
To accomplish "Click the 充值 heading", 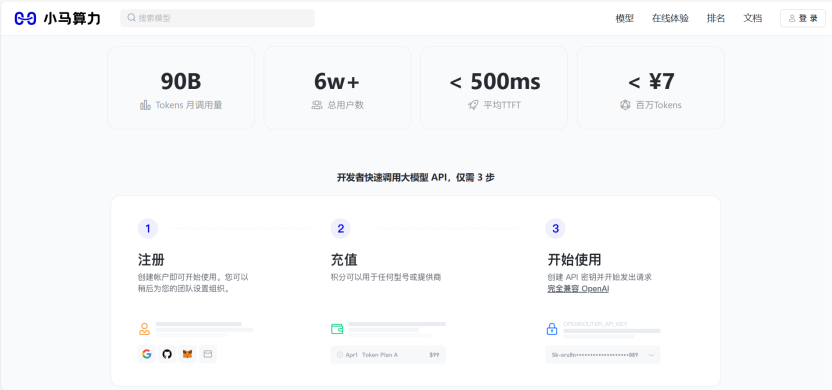I will pos(344,260).
